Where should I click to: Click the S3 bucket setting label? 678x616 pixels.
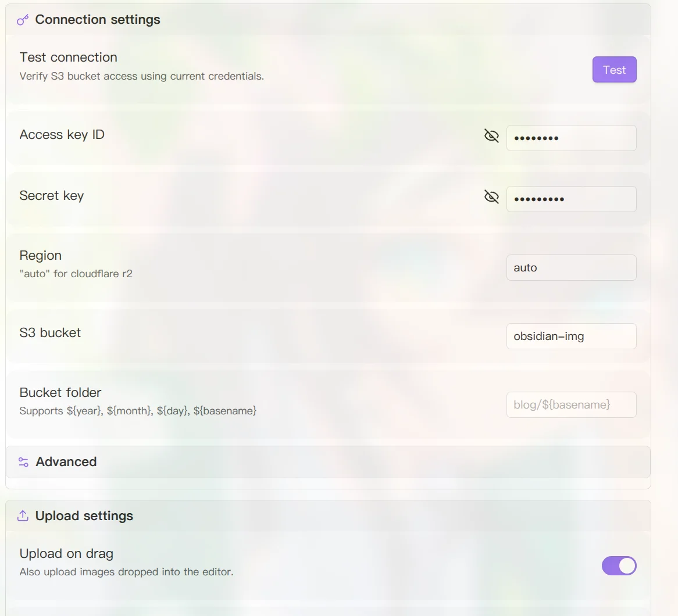[50, 332]
